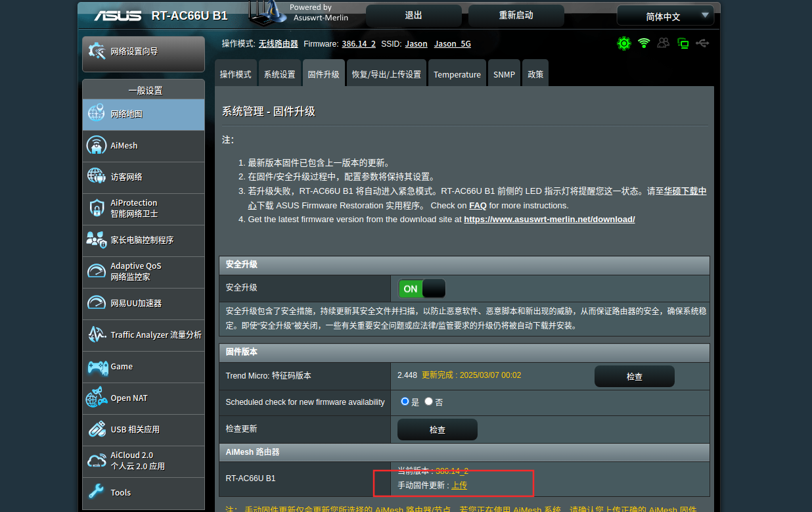
Task: Click the 上传 manual firmware link
Action: point(459,485)
